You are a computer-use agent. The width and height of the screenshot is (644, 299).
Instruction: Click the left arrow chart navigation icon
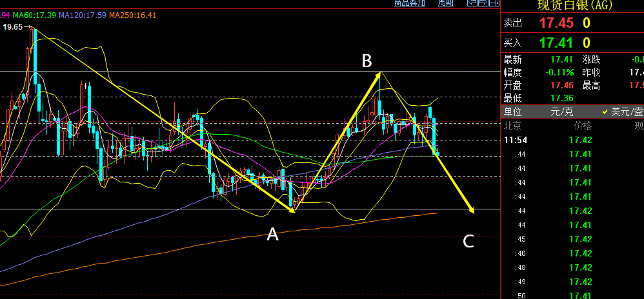click(x=472, y=3)
